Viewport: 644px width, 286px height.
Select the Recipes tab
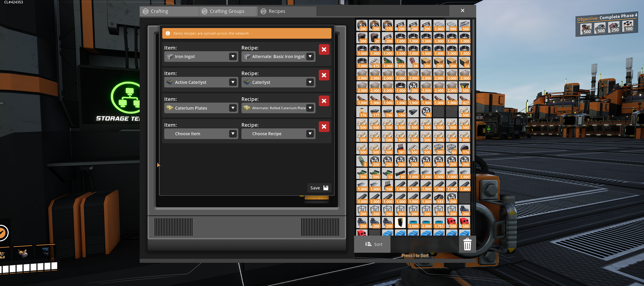click(287, 11)
